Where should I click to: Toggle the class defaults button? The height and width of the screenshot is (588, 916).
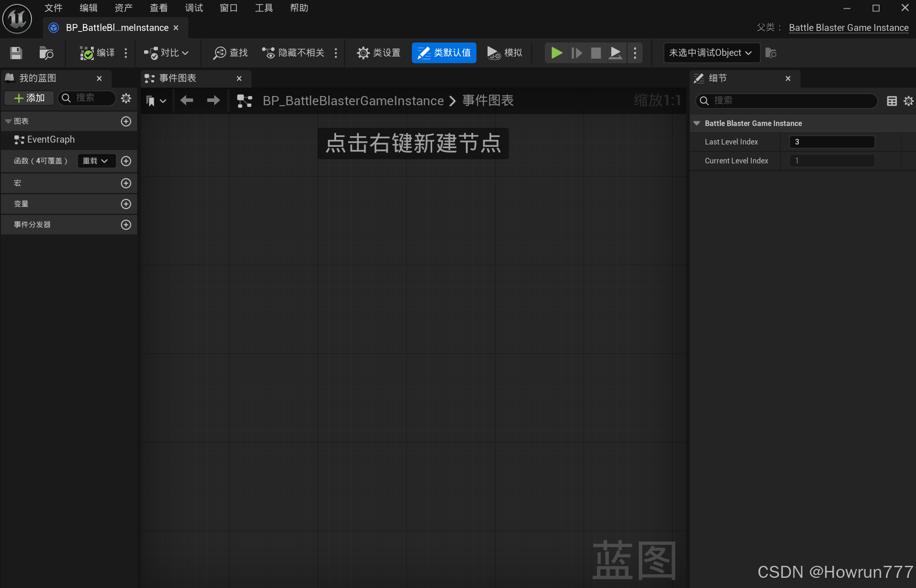444,53
